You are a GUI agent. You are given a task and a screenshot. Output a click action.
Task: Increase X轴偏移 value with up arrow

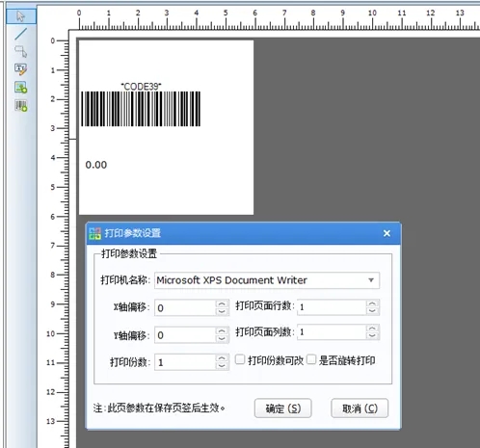point(222,303)
